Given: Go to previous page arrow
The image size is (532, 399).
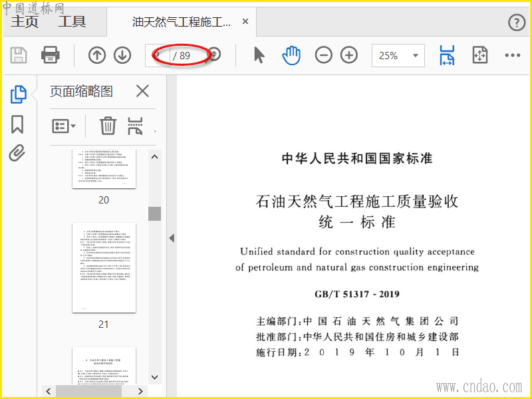Looking at the screenshot, I should [x=97, y=55].
